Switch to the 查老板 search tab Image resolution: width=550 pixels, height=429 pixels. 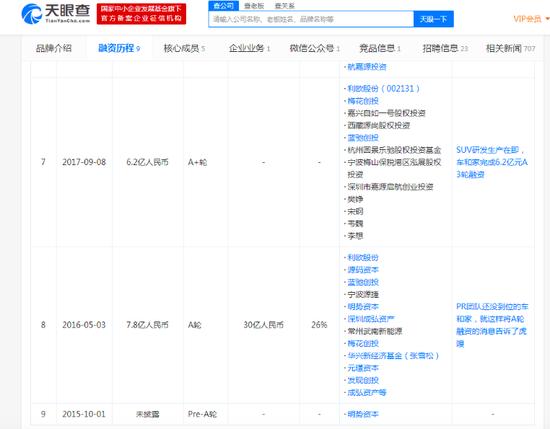254,6
